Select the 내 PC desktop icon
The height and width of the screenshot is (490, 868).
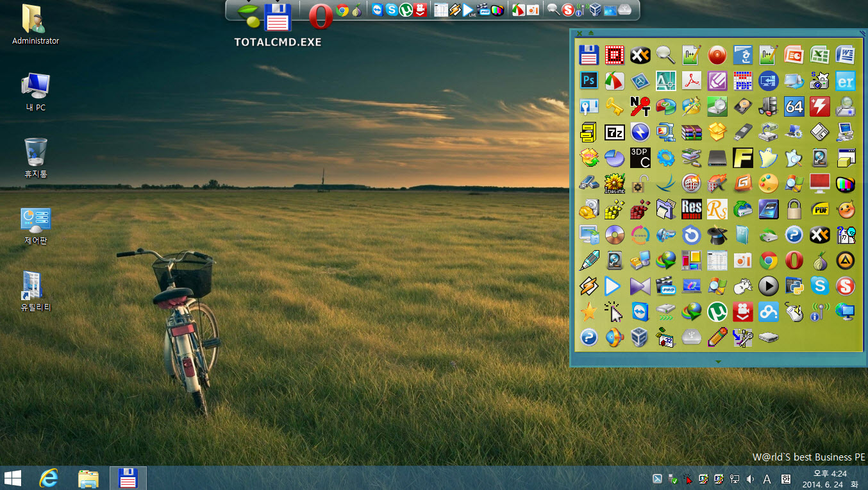[35, 92]
